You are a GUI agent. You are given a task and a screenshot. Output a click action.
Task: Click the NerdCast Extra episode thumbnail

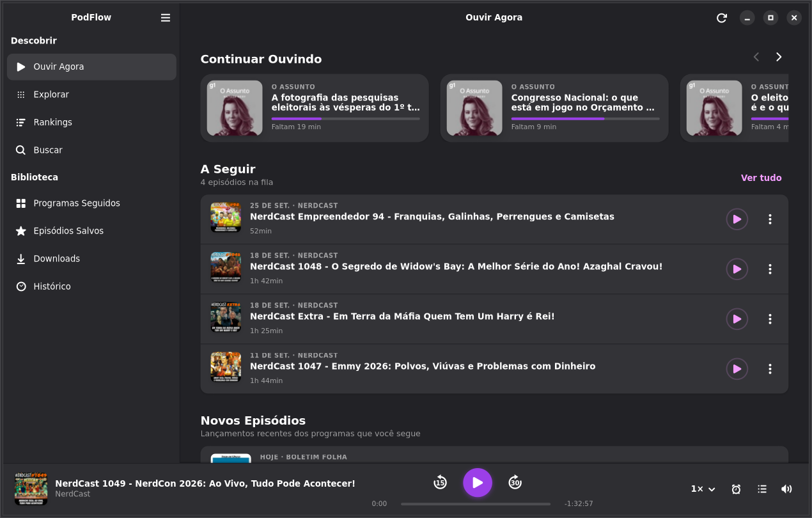click(226, 317)
